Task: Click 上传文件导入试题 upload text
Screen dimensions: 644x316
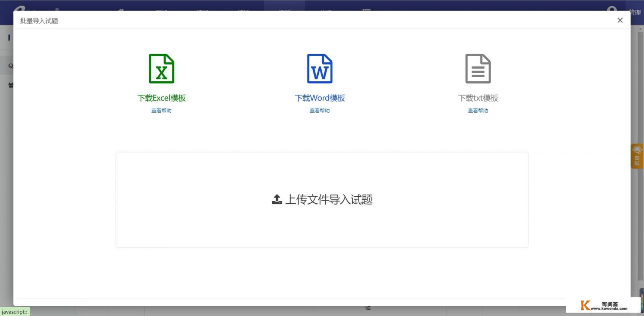Action: point(329,200)
